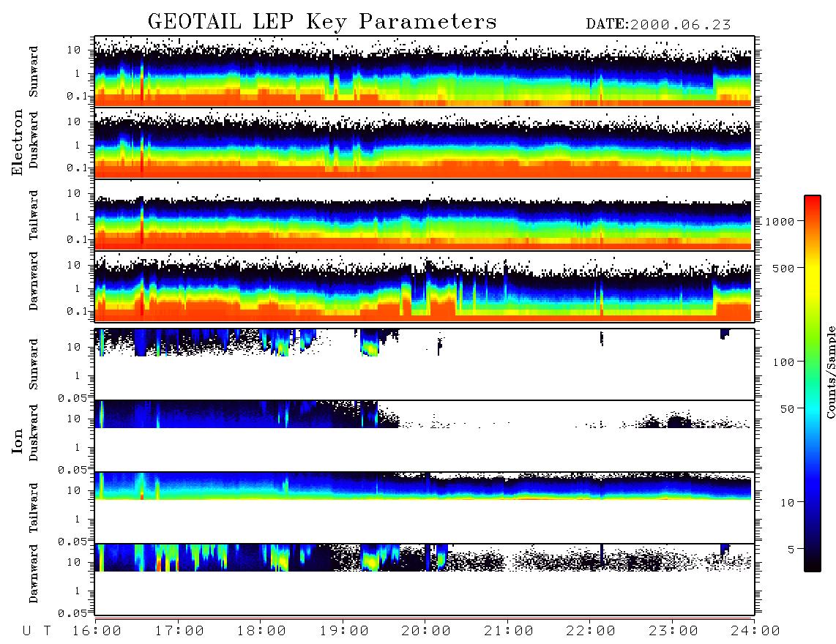Click the '23:00' time tick label
Image resolution: width=836 pixels, height=644 pixels.
673,631
